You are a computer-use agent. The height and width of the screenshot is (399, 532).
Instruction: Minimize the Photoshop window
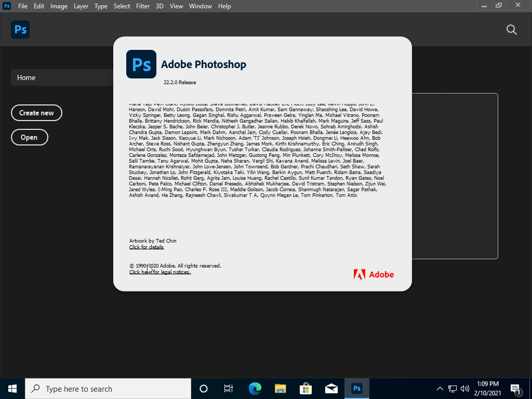[x=484, y=5]
